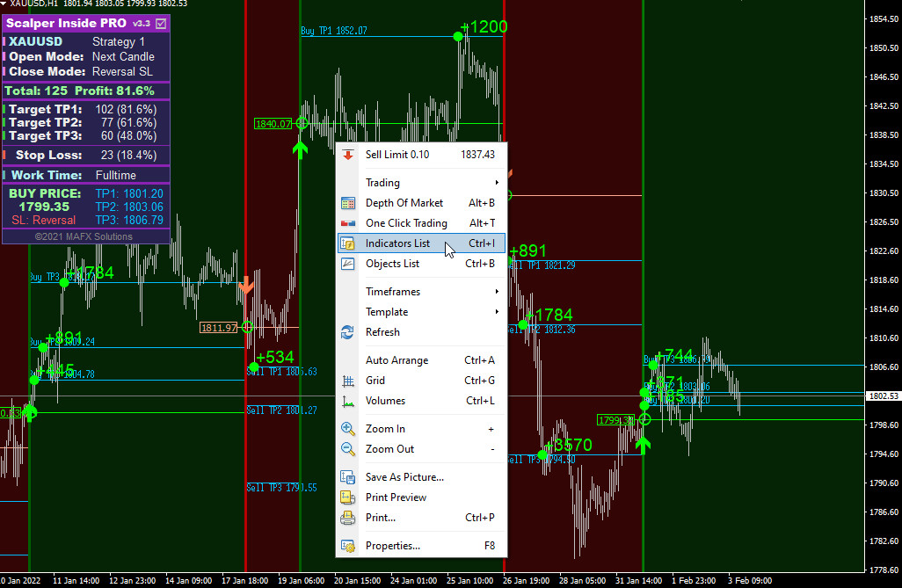Open Depth Of Market via its icon

coord(348,203)
